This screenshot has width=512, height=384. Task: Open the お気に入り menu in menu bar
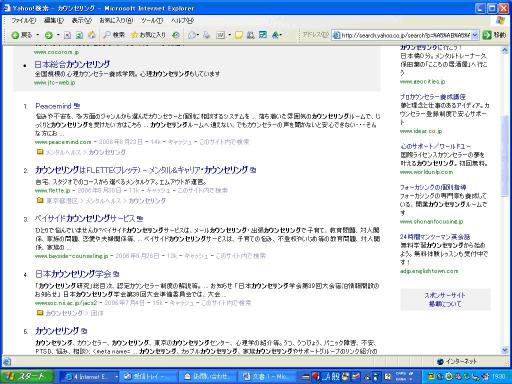(116, 21)
